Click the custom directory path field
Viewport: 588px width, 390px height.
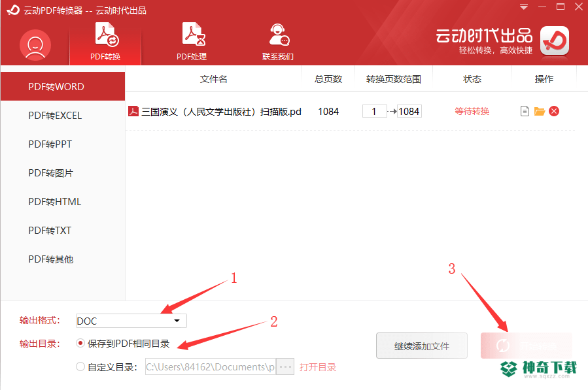coord(211,366)
